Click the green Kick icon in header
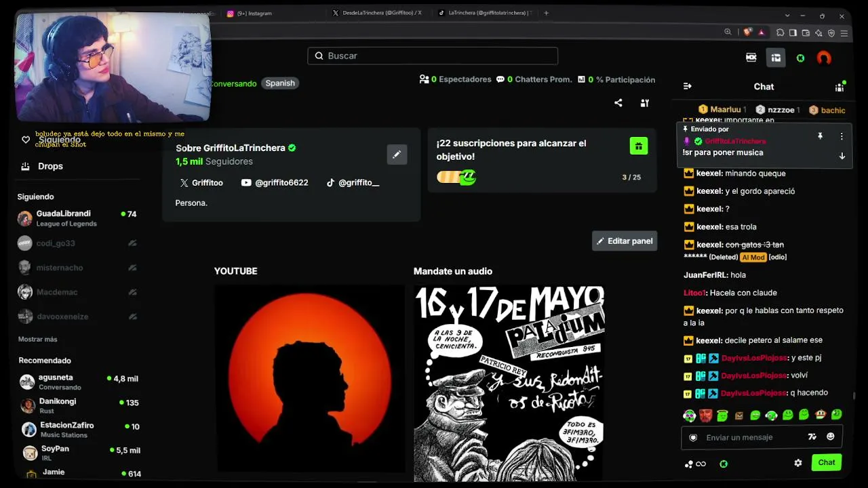 pyautogui.click(x=801, y=58)
